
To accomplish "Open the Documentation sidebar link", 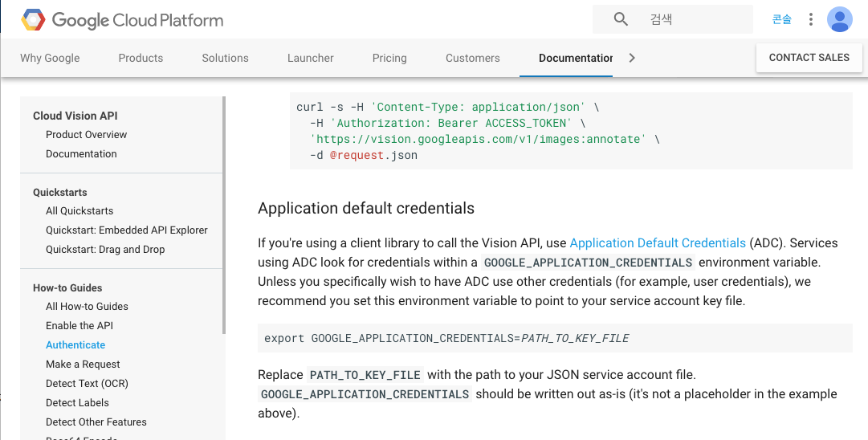I will coord(81,154).
